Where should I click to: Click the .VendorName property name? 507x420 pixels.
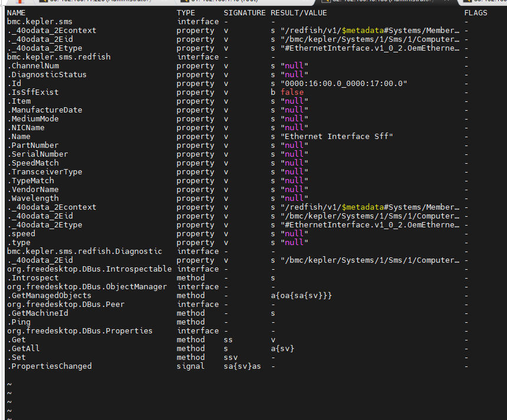(33, 190)
